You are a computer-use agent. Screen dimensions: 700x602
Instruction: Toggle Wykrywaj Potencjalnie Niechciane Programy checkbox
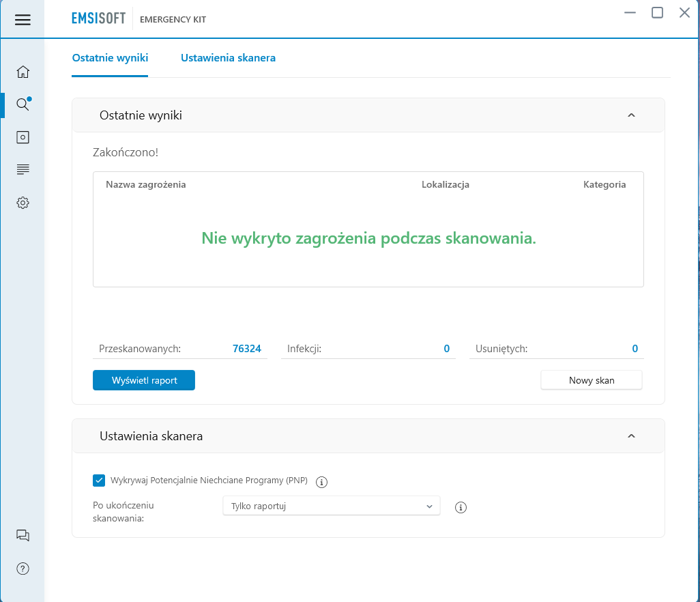point(99,480)
